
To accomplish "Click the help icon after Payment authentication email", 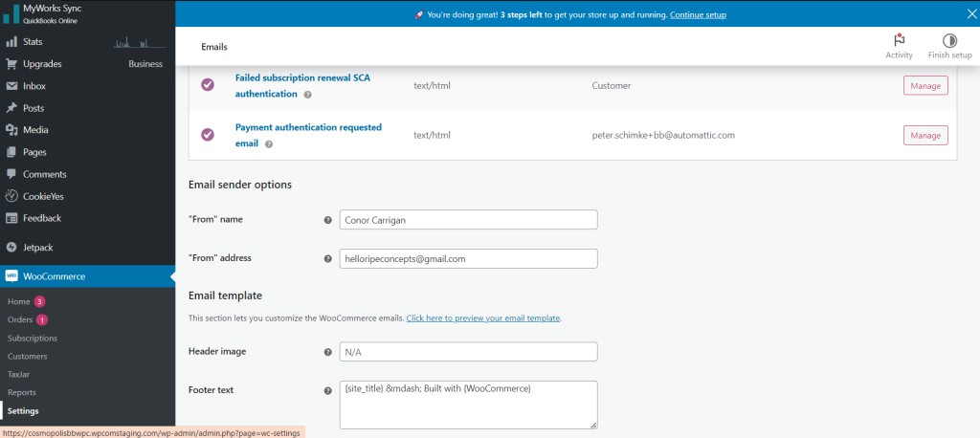I will 269,144.
